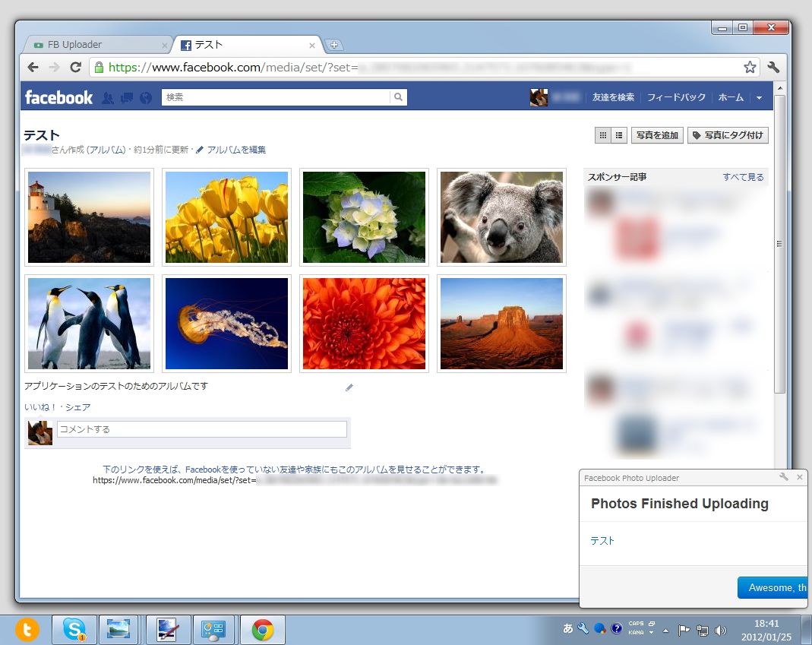Open a new tab with the plus button

334,45
